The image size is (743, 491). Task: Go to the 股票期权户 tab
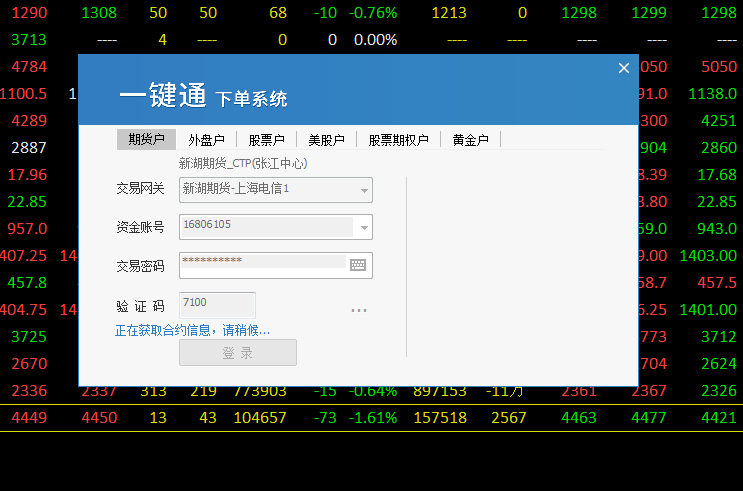(x=399, y=140)
